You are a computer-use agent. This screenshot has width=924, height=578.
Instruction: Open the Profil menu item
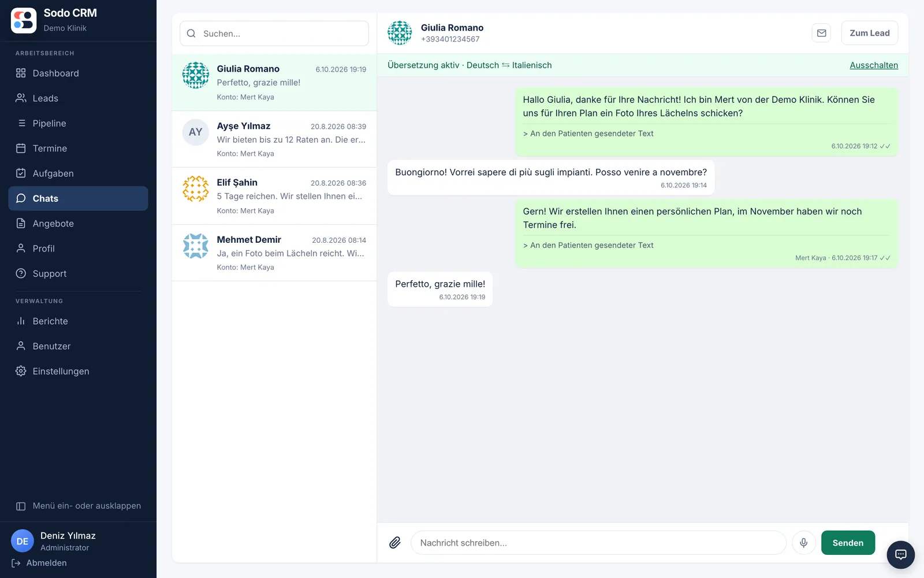(x=78, y=249)
